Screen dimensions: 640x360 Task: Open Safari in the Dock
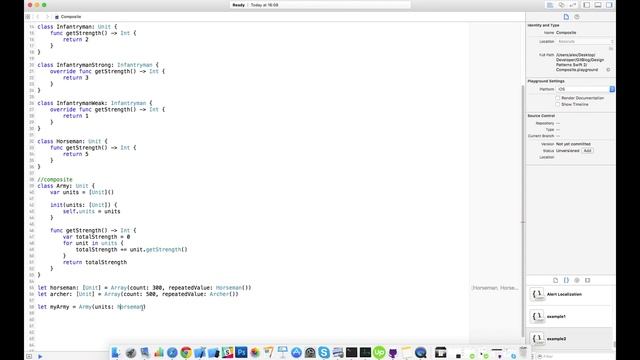point(172,352)
